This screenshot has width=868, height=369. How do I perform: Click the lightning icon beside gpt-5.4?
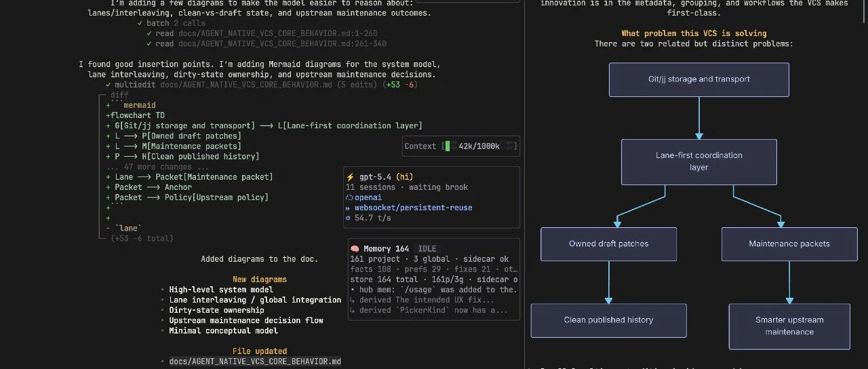350,177
